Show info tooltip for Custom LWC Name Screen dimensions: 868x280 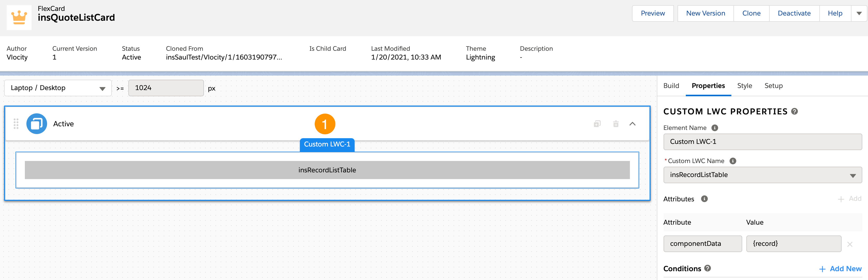(x=733, y=161)
